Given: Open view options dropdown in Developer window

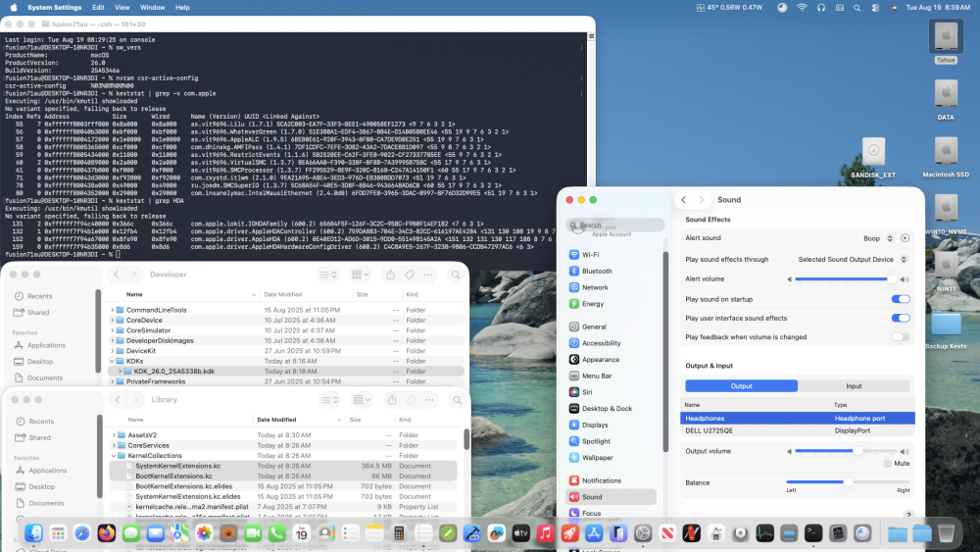Looking at the screenshot, I should 328,275.
